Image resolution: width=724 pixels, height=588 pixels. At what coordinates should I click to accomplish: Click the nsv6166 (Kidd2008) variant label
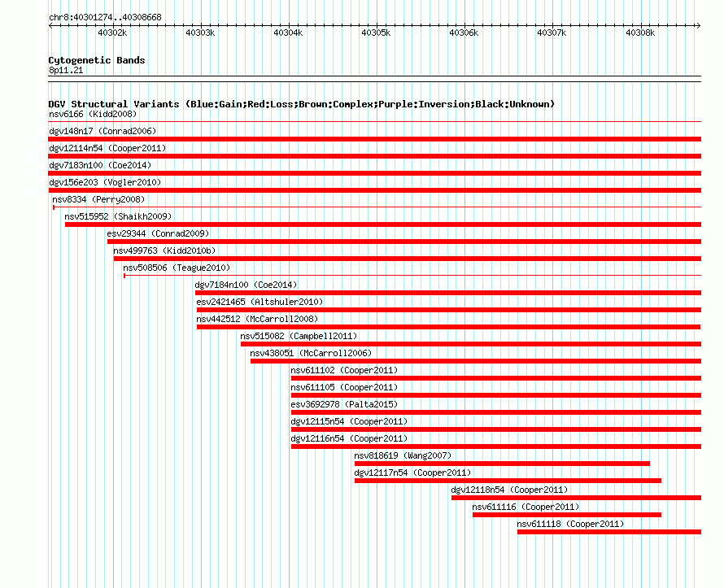click(93, 114)
